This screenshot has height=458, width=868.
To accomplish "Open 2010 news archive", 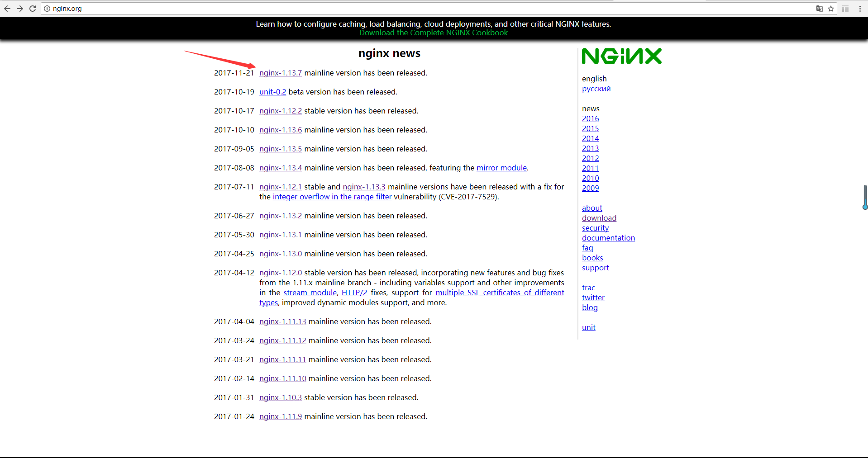I will 590,178.
